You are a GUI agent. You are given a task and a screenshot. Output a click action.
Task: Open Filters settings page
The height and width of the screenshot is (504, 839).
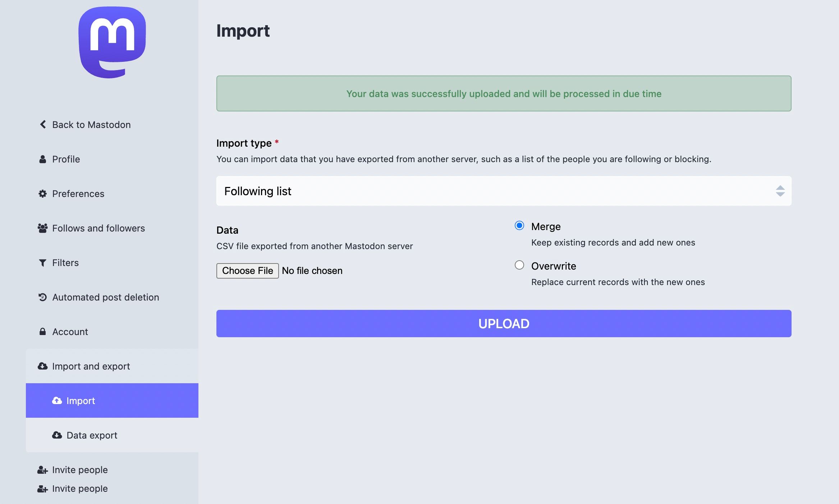pyautogui.click(x=65, y=262)
